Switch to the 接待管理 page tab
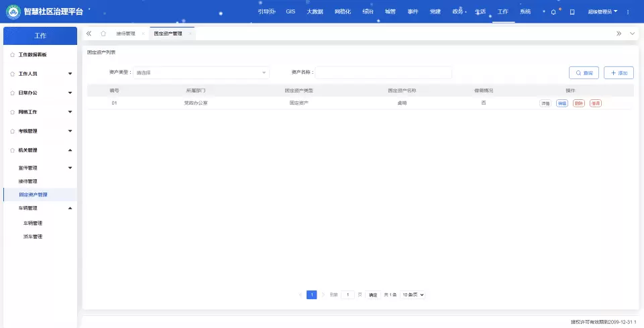Viewport: 644px width, 328px height. point(125,34)
